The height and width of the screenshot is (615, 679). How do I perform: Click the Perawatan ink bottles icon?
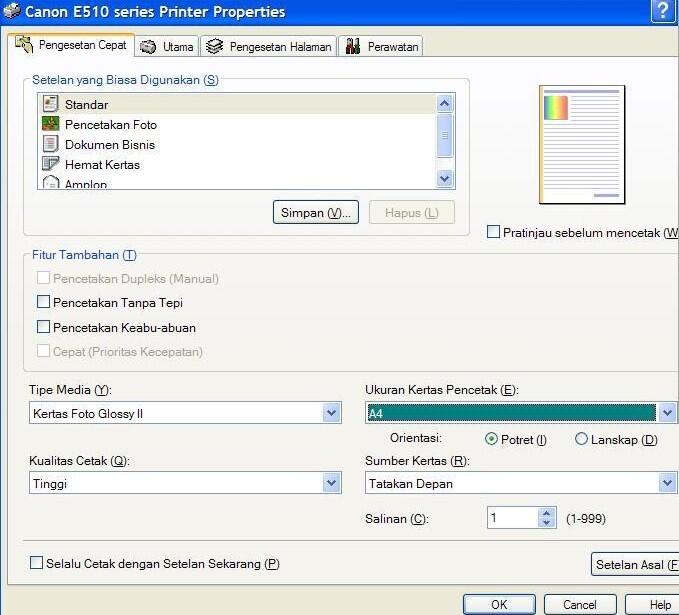coord(353,46)
